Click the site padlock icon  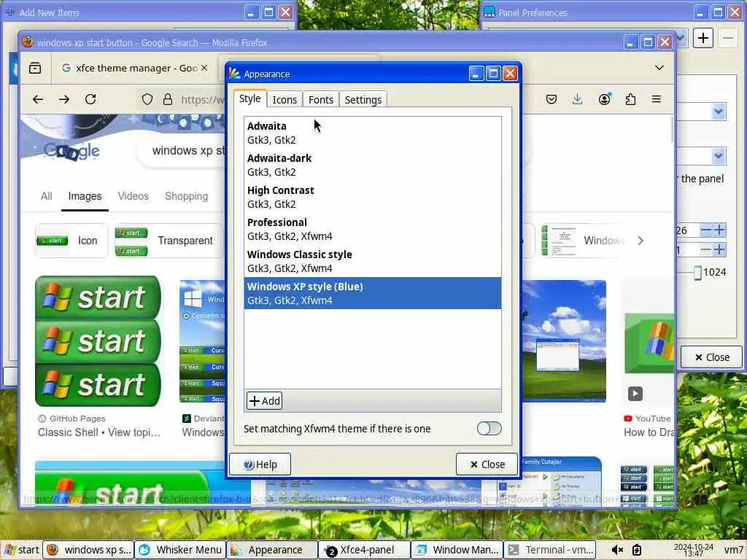168,99
